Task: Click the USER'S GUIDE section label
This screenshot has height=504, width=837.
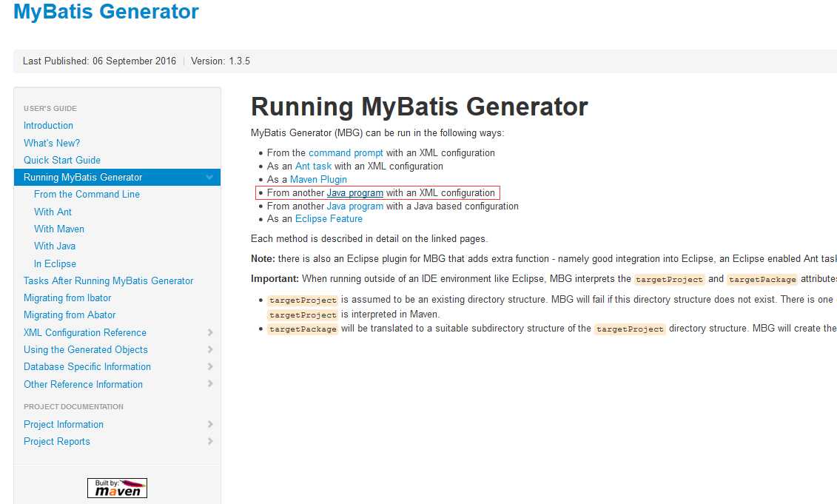Action: (x=50, y=108)
